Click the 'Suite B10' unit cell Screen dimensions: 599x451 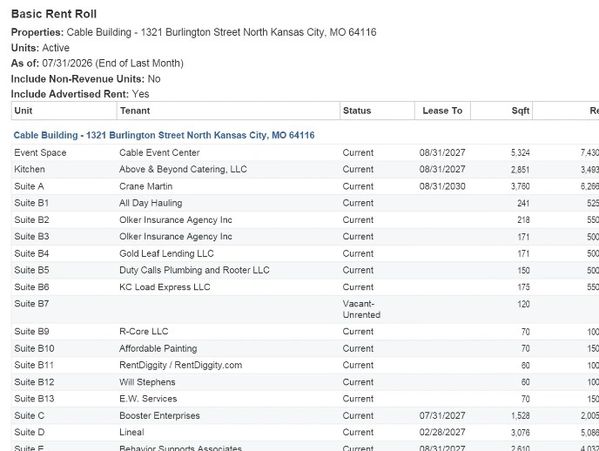34,349
